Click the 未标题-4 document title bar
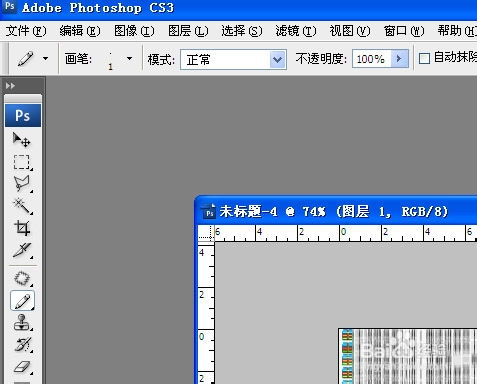This screenshot has height=384, width=477. pyautogui.click(x=336, y=212)
